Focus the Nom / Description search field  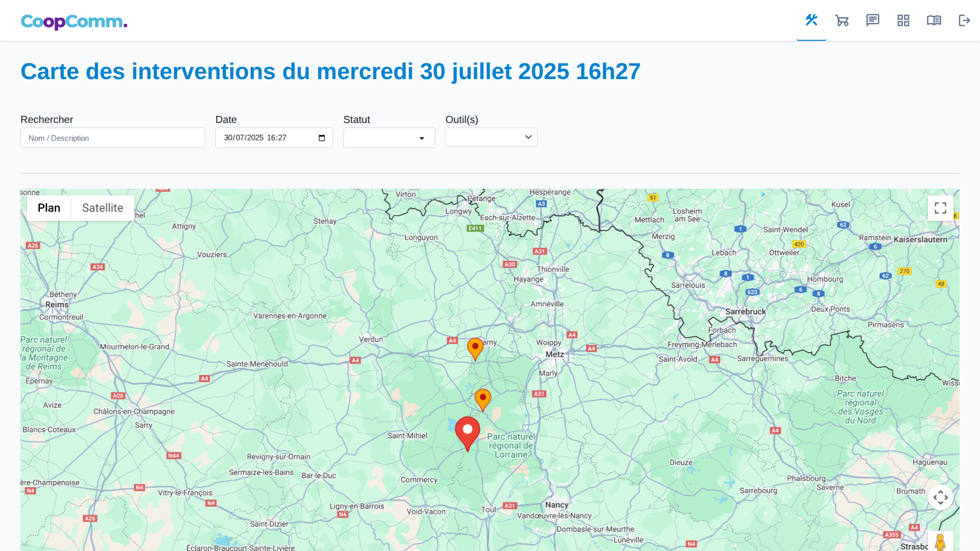click(x=113, y=138)
